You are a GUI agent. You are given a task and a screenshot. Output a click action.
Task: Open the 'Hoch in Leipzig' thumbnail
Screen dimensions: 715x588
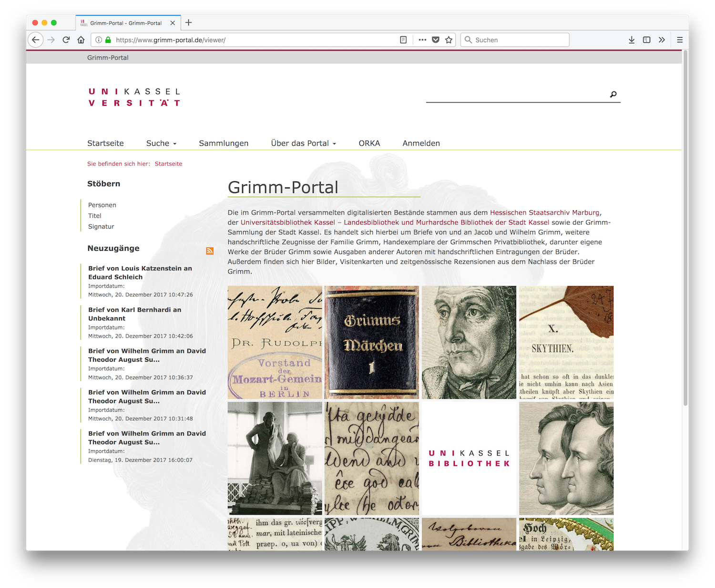pos(566,534)
